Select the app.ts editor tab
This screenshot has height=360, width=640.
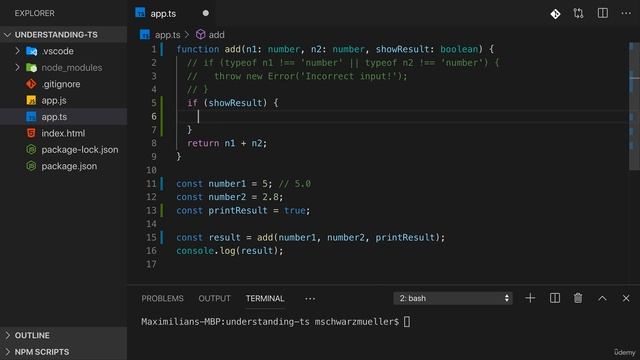point(172,13)
